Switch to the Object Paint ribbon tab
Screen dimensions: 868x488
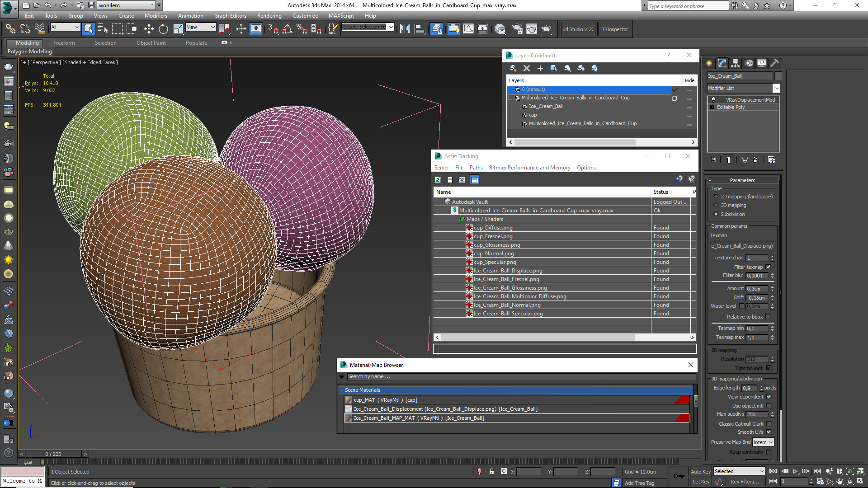click(151, 43)
